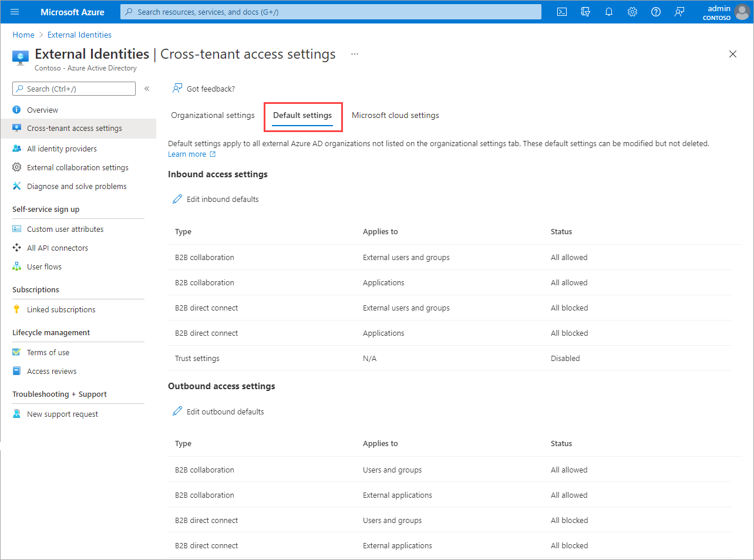The height and width of the screenshot is (560, 754).
Task: Switch to the Organizational settings tab
Action: [x=213, y=116]
